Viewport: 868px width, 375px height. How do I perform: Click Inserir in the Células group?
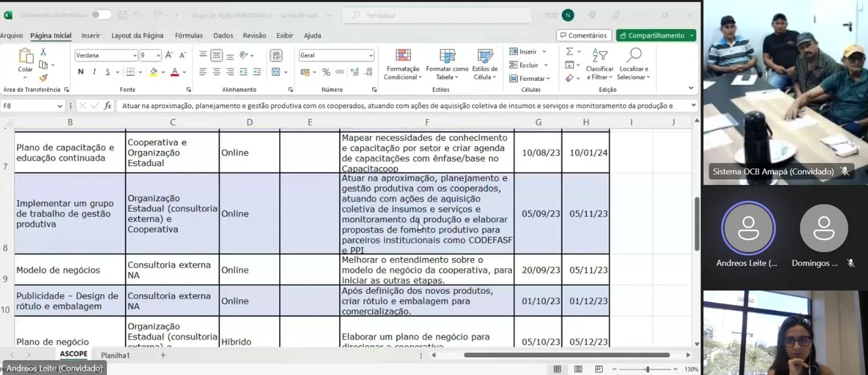[528, 52]
